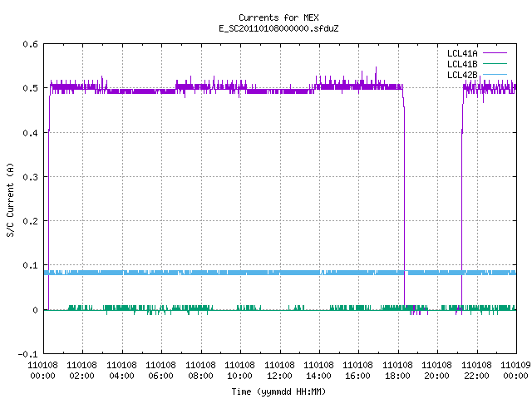The image size is (532, 399).
Task: Click the 110108 22:00 time tick label
Action: click(476, 371)
